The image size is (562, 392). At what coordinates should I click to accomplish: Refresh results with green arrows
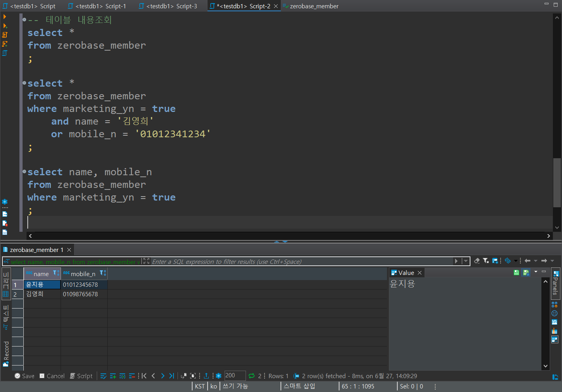pos(251,376)
